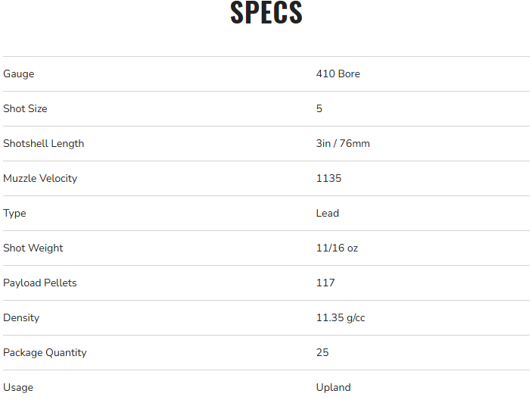Click the Type row label

point(14,214)
